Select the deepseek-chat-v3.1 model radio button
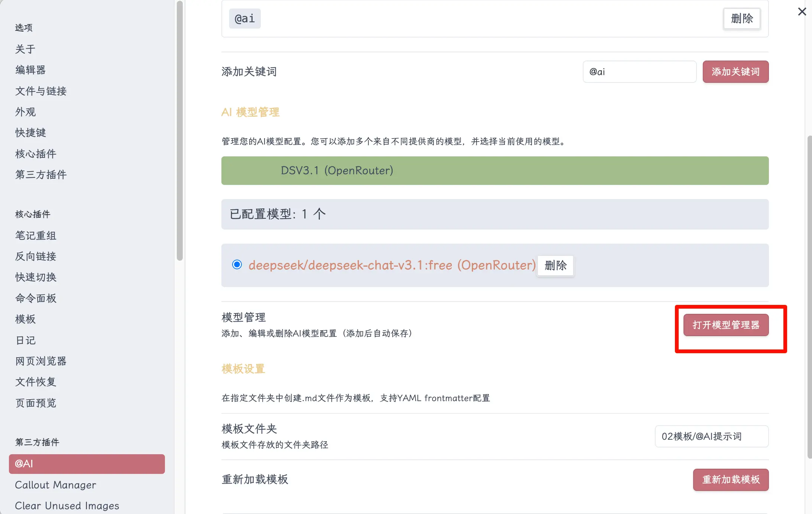 click(237, 264)
